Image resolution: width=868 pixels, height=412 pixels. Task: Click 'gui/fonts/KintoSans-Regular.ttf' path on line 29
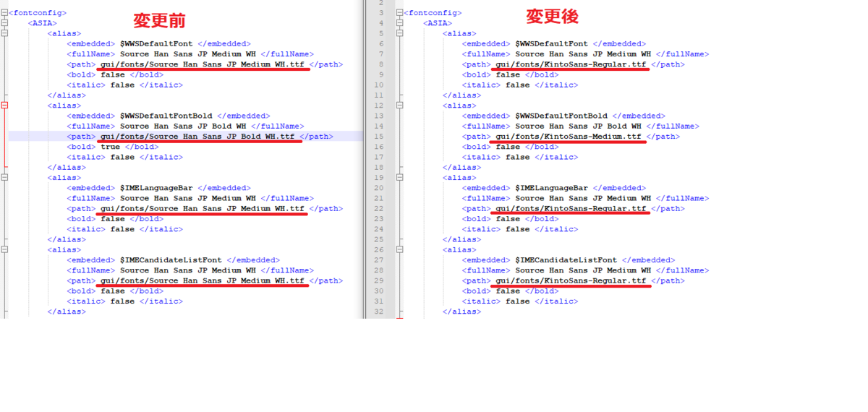[x=571, y=281]
